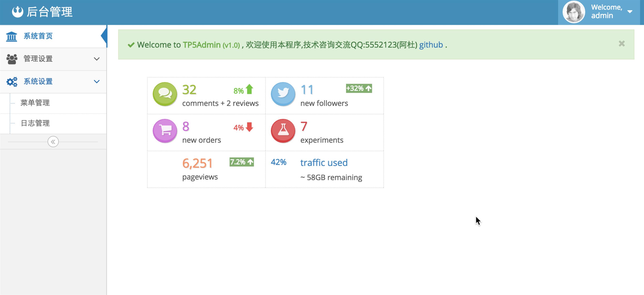Click the purple shopping cart icon
644x295 pixels.
pos(165,131)
